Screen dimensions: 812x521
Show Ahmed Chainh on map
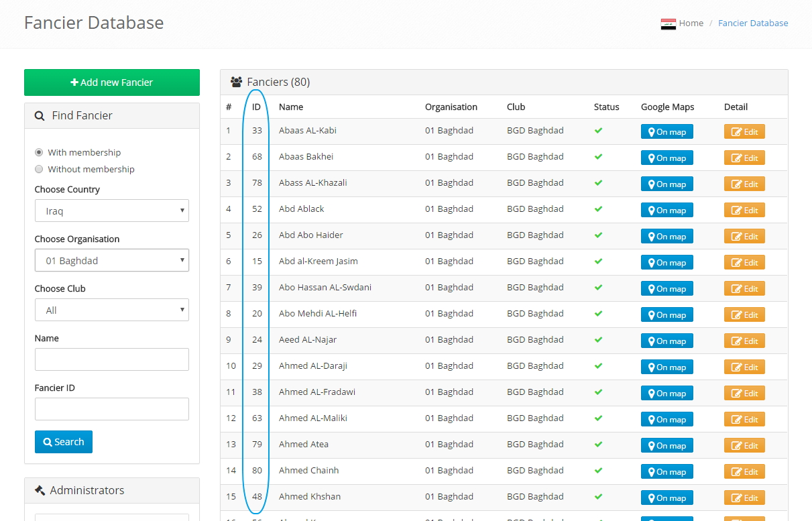(x=666, y=471)
